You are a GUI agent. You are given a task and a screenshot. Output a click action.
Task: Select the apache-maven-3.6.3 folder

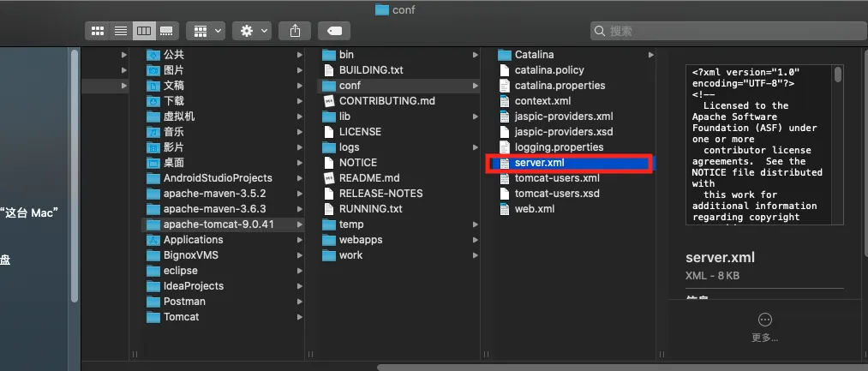(223, 209)
